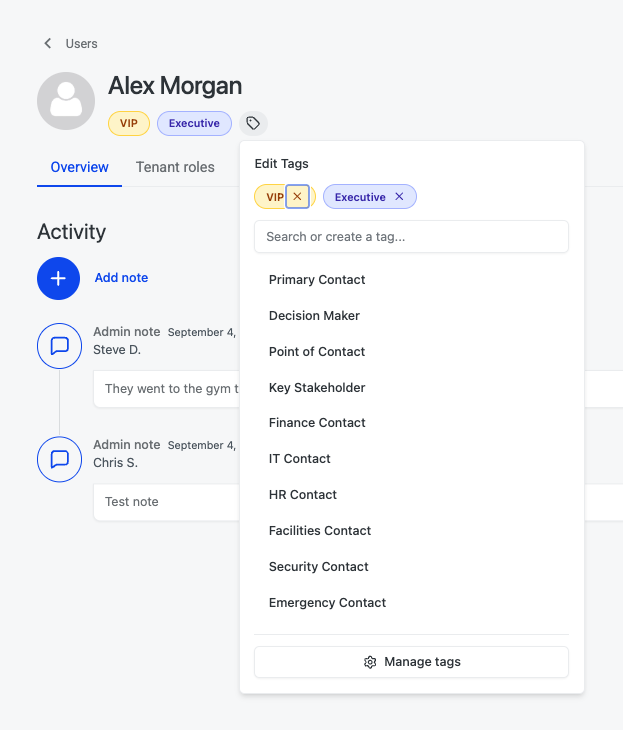Image resolution: width=623 pixels, height=730 pixels.
Task: Choose the Primary Contact tag option
Action: tap(317, 280)
